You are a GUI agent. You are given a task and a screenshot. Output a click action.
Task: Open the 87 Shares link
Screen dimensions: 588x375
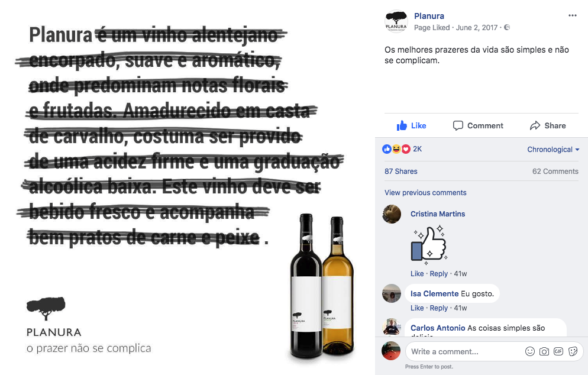[x=401, y=172]
